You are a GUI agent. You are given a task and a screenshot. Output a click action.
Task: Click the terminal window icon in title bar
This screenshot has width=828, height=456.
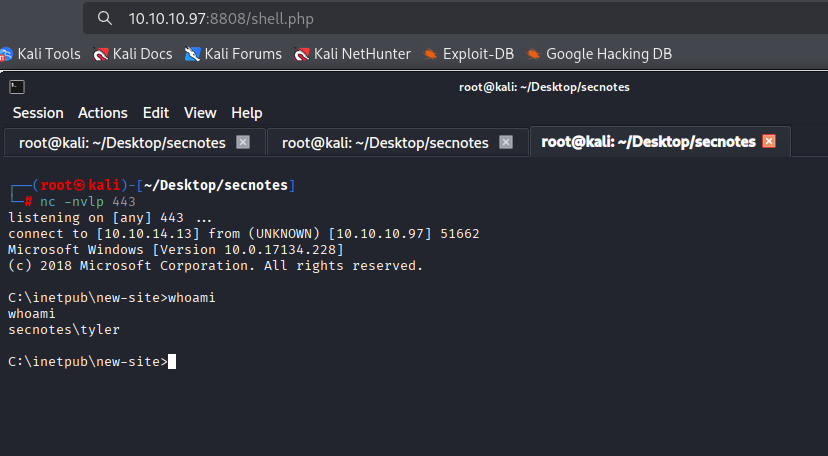click(17, 87)
